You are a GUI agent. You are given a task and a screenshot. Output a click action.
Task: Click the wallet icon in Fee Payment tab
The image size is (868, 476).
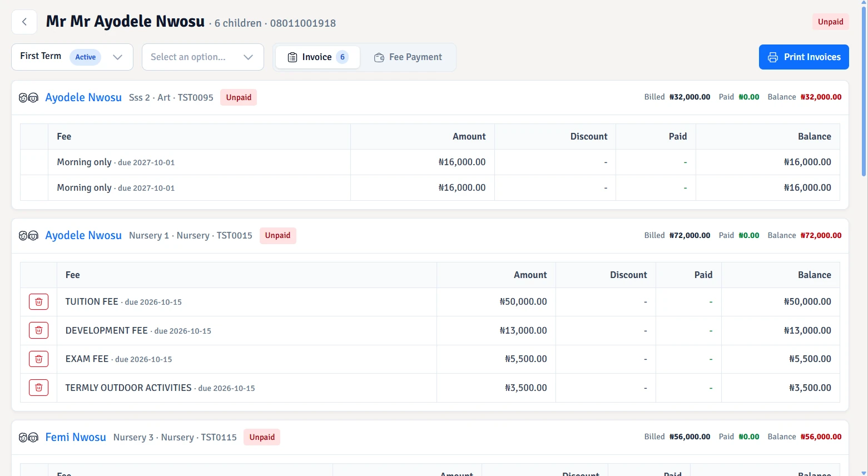pos(379,57)
